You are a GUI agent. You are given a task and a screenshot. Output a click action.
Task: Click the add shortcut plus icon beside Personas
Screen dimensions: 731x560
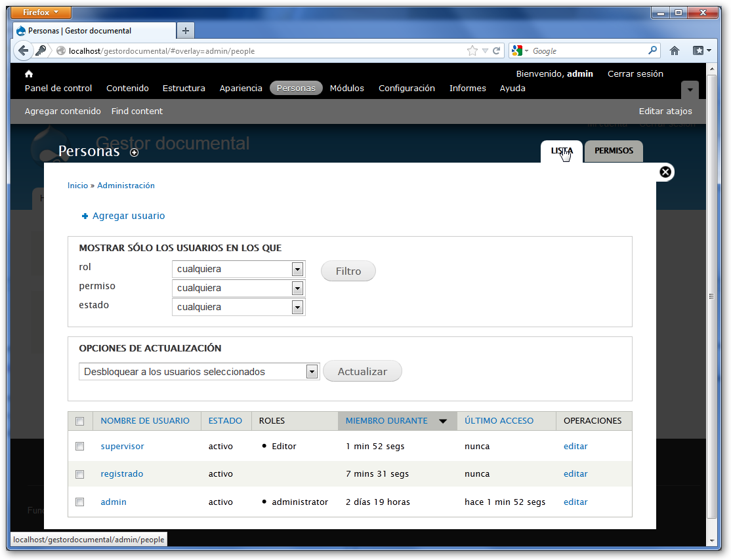(135, 153)
